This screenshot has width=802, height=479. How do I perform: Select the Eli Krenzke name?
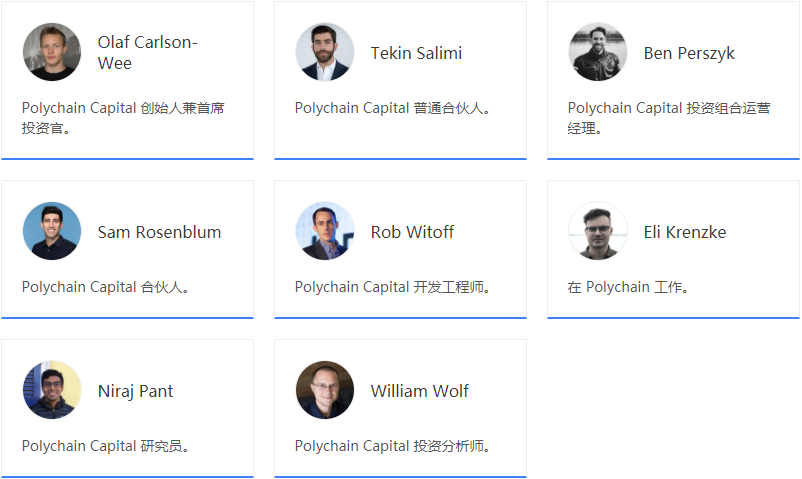coord(684,232)
